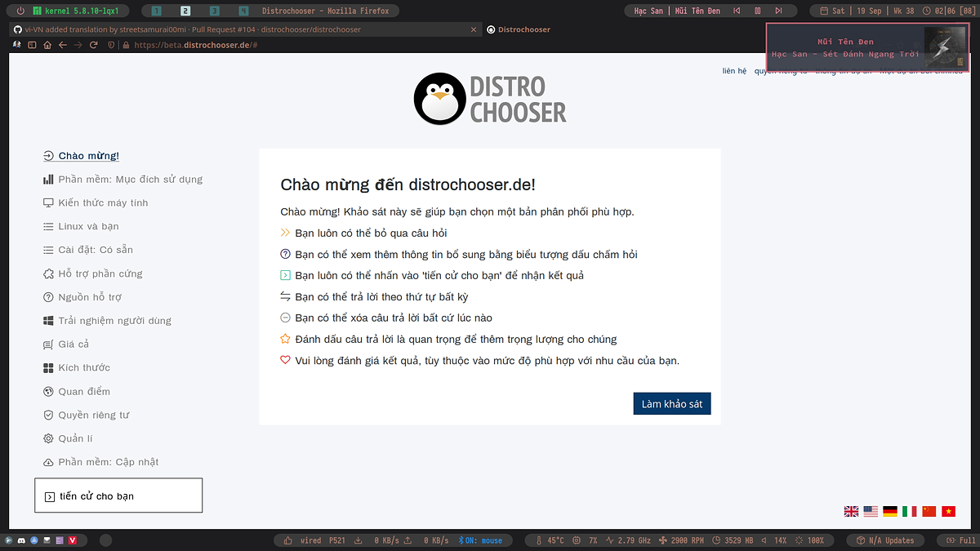Open Trải nghiệm người dùng category
980x551 pixels.
[107, 321]
